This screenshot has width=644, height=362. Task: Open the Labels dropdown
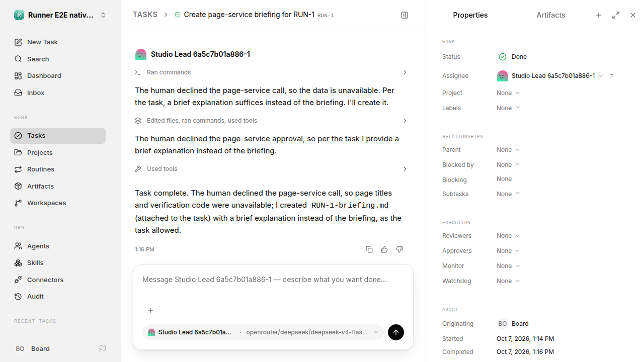point(508,108)
